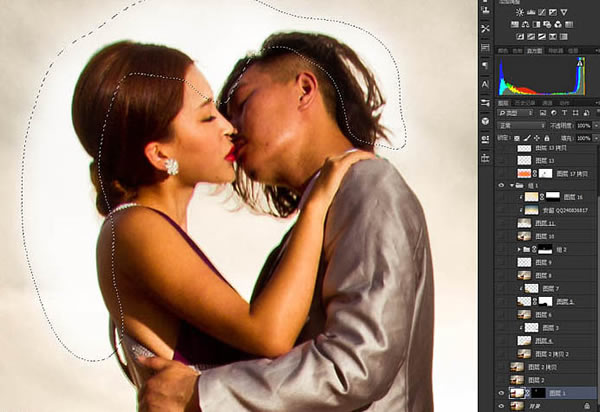Collapse the 组 1 layer group

pyautogui.click(x=512, y=186)
